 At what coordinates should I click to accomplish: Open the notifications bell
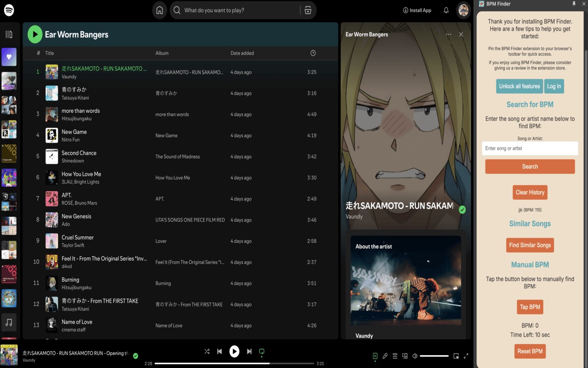tap(446, 10)
